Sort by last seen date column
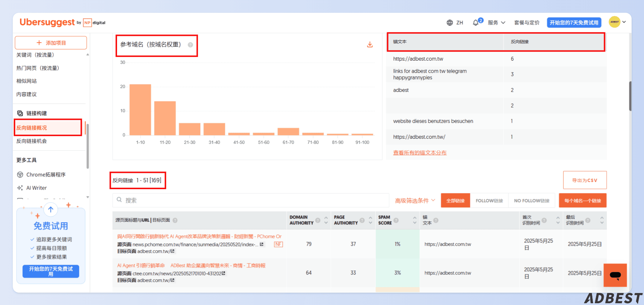The width and height of the screenshot is (644, 305). [602, 220]
